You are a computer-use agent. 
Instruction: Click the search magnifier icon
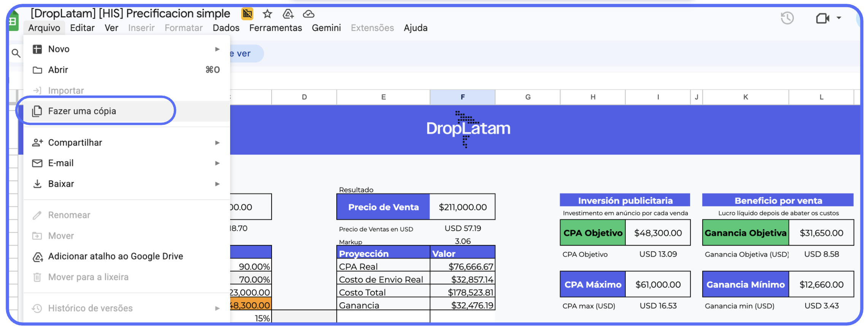click(16, 53)
